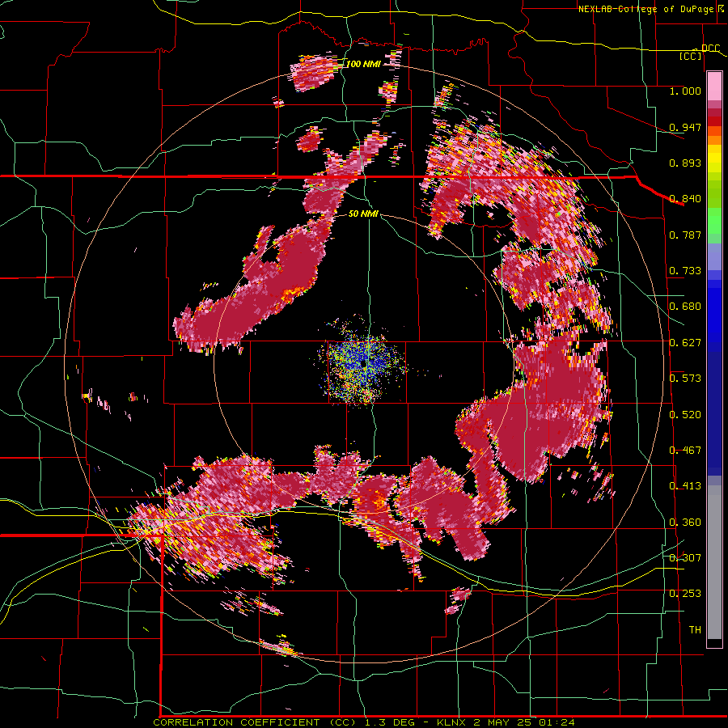Click the 50 NMI range ring label

point(363,214)
